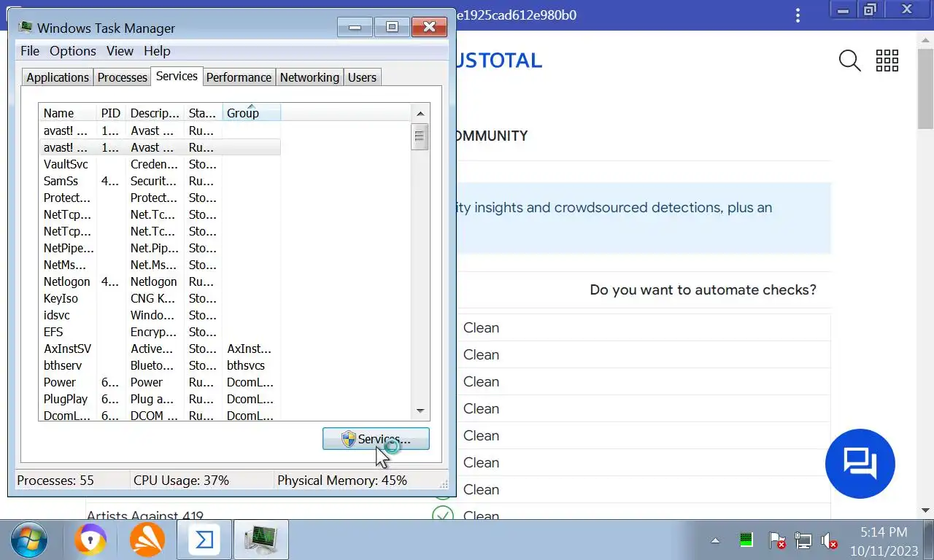Sort services by PID column header

coord(111,113)
